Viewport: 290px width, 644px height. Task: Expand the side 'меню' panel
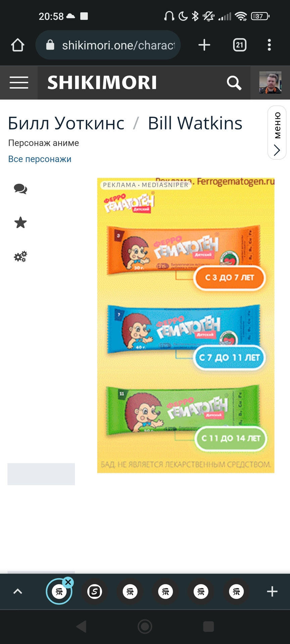pyautogui.click(x=277, y=133)
